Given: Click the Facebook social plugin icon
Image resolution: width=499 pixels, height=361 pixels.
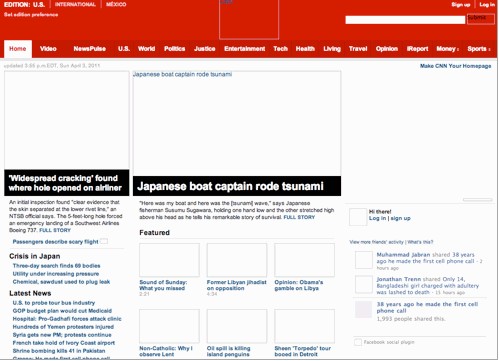Looking at the screenshot, I should click(x=358, y=342).
